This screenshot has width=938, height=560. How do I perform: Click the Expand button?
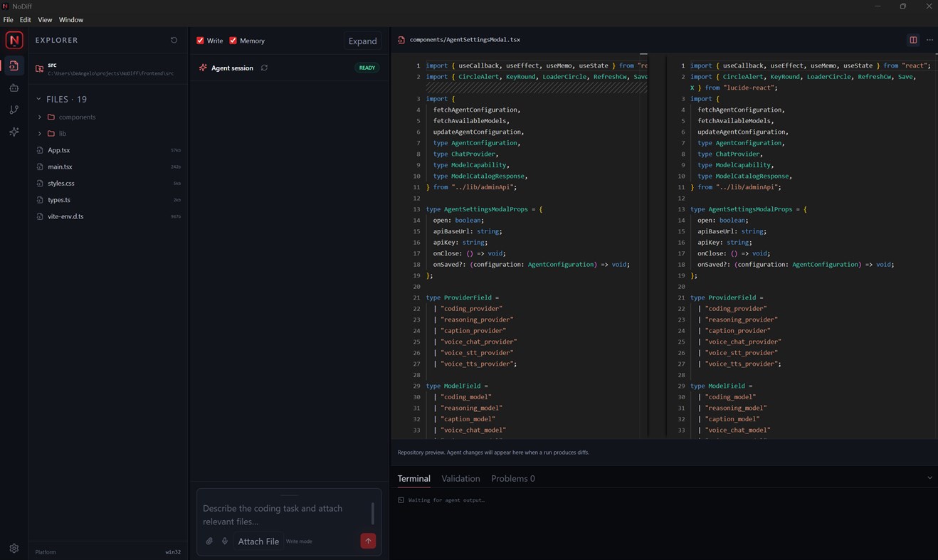362,41
